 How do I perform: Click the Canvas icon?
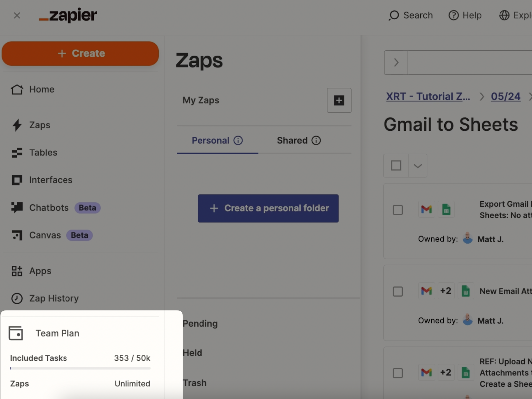pos(17,235)
